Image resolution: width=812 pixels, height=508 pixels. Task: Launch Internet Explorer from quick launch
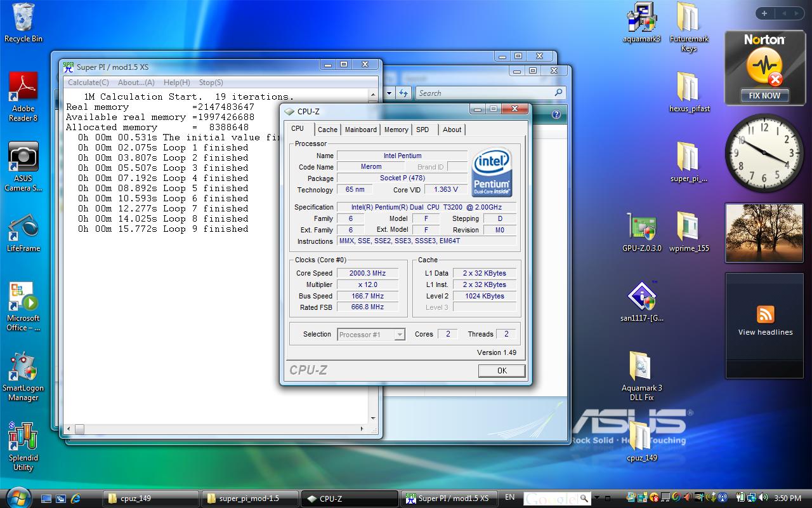(x=76, y=498)
